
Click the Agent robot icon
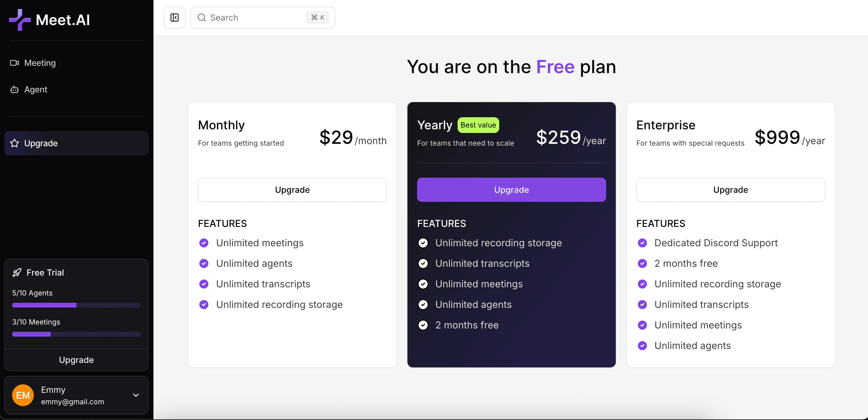[14, 90]
